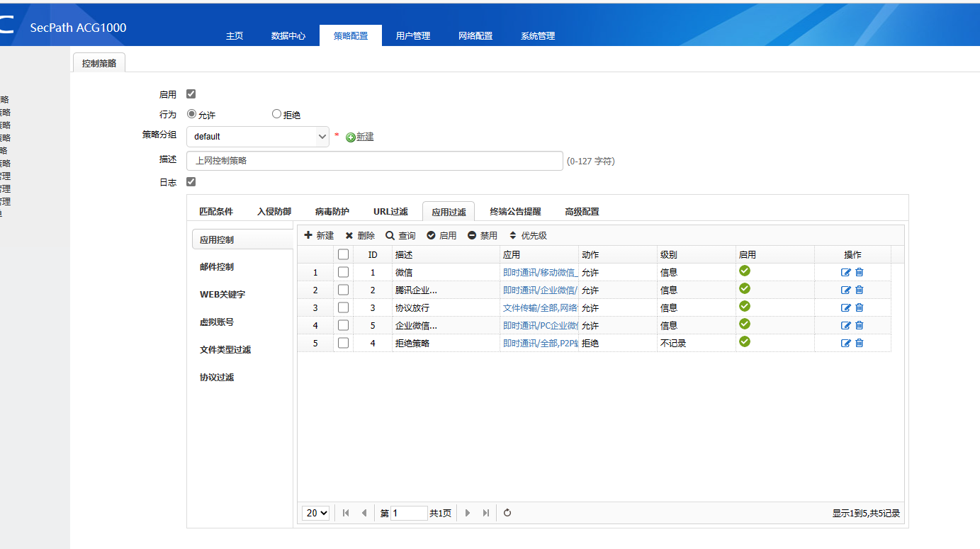Click the edit icon for 协议放行 row
This screenshot has width=980, height=549.
845,307
